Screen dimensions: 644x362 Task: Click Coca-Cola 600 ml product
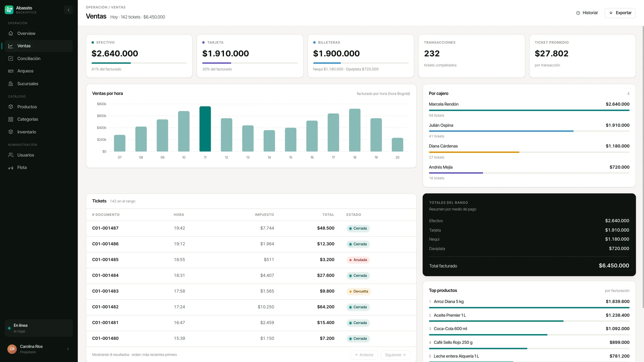(529, 330)
